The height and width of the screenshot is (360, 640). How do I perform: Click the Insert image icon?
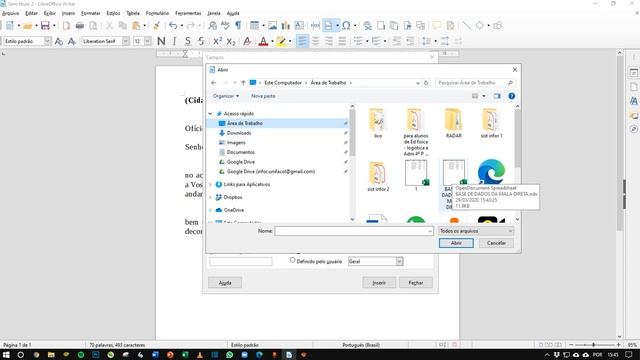tap(272, 26)
